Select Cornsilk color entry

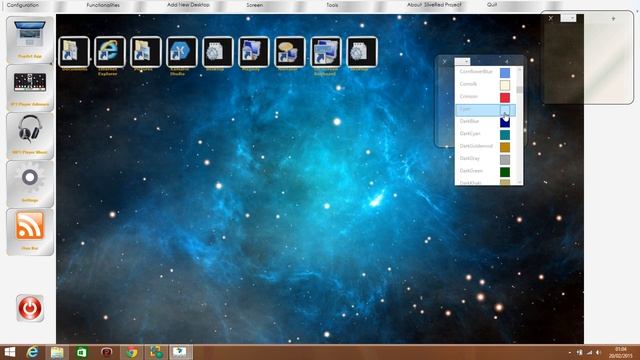click(x=485, y=84)
